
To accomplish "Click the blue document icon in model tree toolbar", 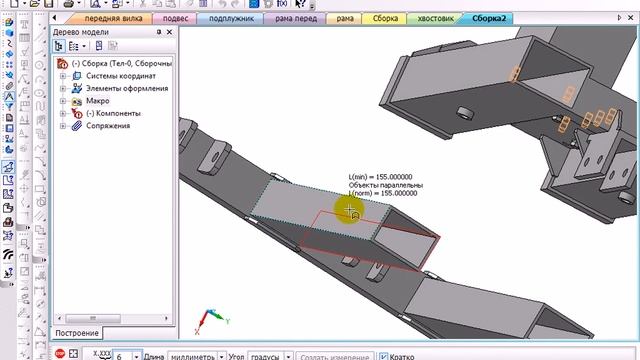I will [99, 46].
